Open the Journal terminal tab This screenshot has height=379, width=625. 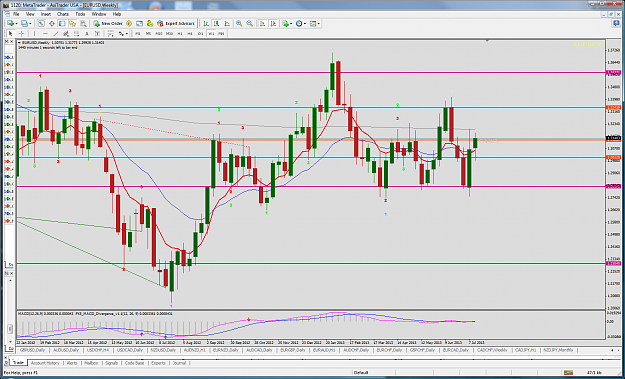tap(179, 363)
